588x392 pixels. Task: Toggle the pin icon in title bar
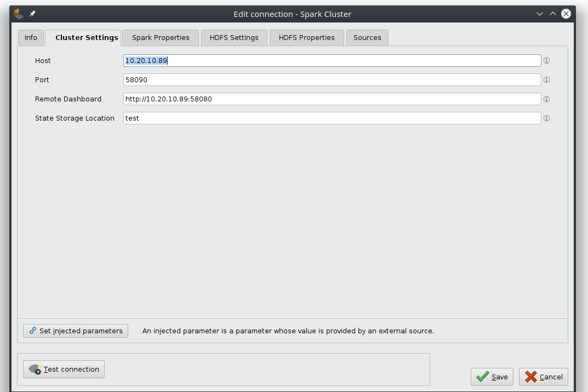click(x=32, y=14)
